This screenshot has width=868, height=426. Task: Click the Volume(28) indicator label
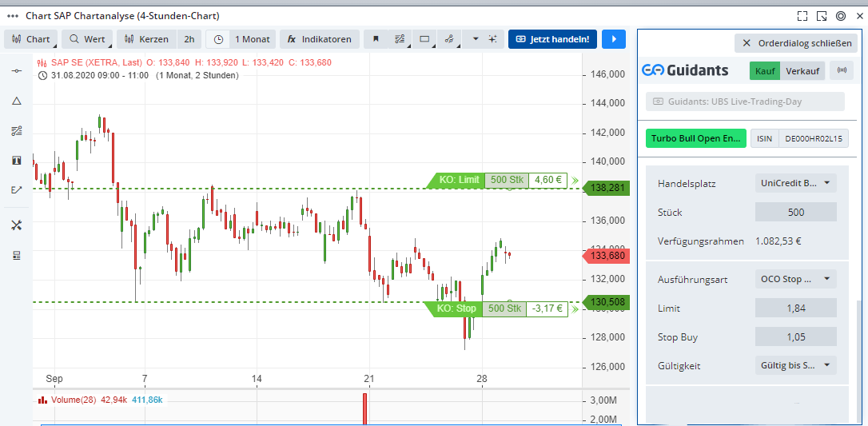click(74, 400)
